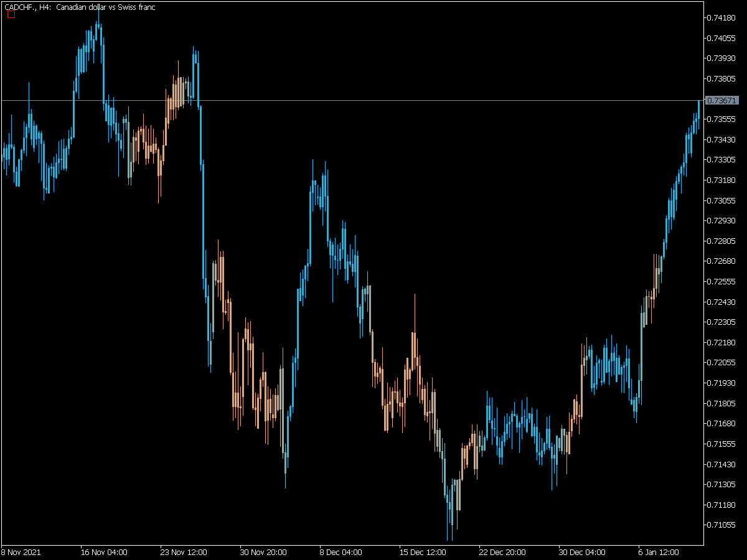Click the 0.73305 price scale label
747x560 pixels.
[x=721, y=160]
